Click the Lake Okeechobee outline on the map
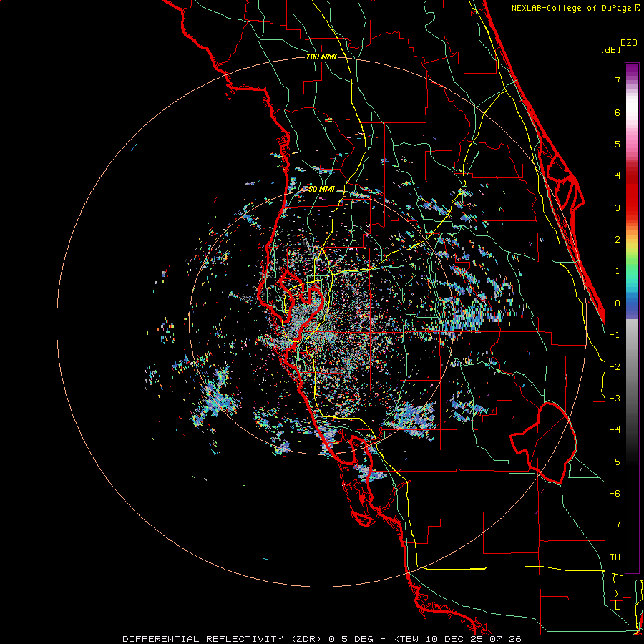Image resolution: width=644 pixels, height=644 pixels. click(x=543, y=443)
